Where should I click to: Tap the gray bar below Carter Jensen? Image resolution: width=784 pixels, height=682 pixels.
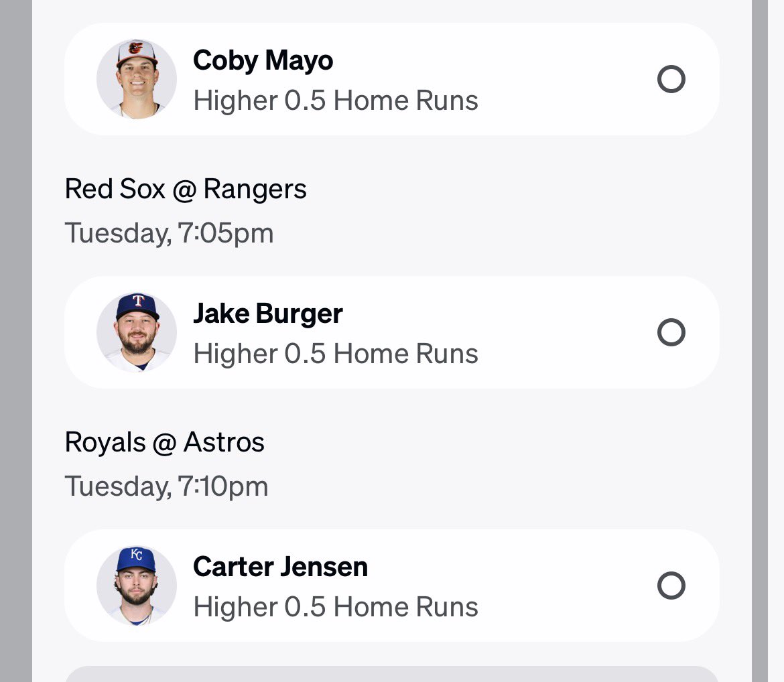pos(392,674)
